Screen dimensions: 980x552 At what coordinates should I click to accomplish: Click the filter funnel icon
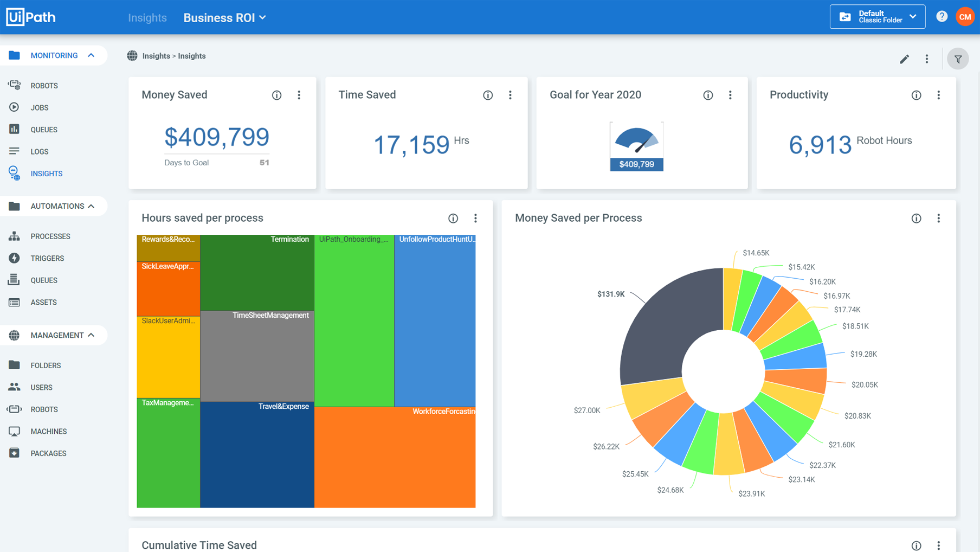958,59
